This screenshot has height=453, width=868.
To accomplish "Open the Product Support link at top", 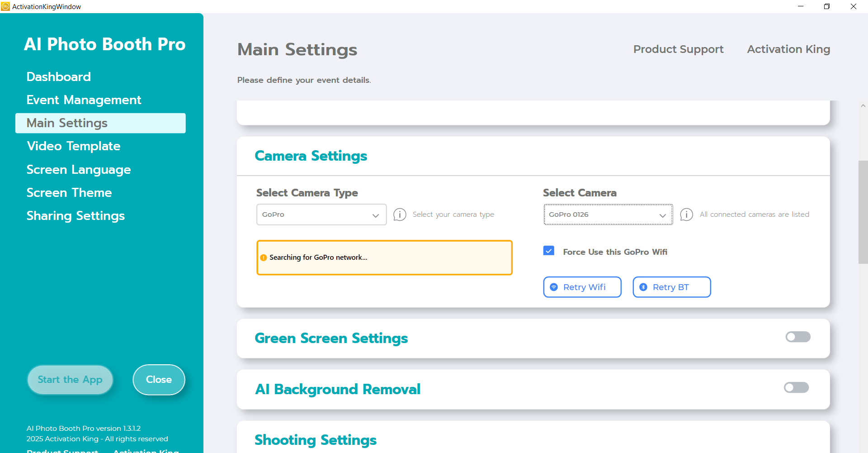I will 678,49.
